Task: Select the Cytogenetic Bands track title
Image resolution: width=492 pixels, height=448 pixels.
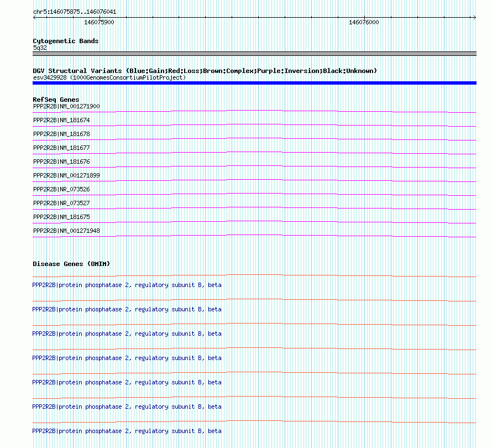Action: (x=66, y=41)
